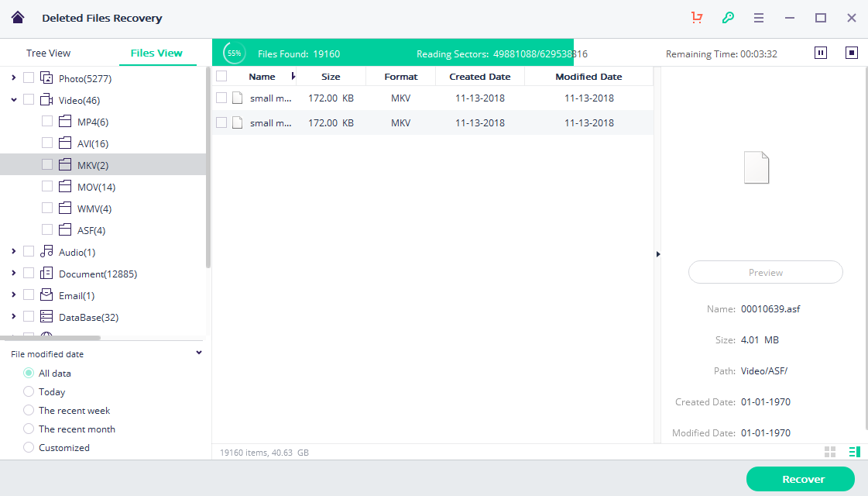Switch to the Tree View tab
Screen dimensions: 868x496
48,53
